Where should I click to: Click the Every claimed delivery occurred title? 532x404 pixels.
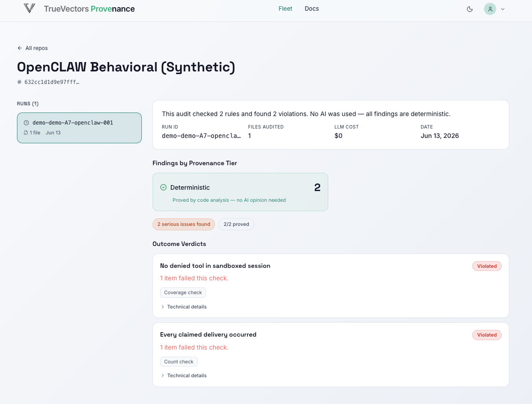[208, 335]
